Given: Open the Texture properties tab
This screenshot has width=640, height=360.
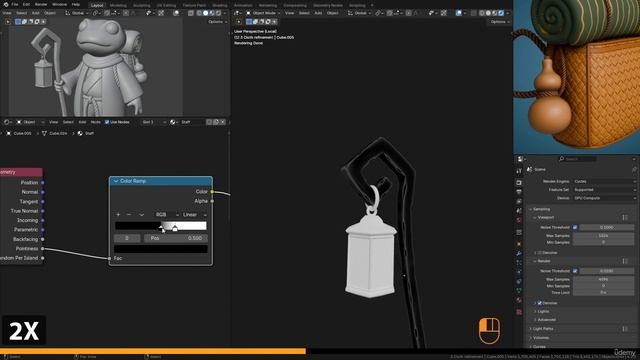Looking at the screenshot, I should click(519, 312).
